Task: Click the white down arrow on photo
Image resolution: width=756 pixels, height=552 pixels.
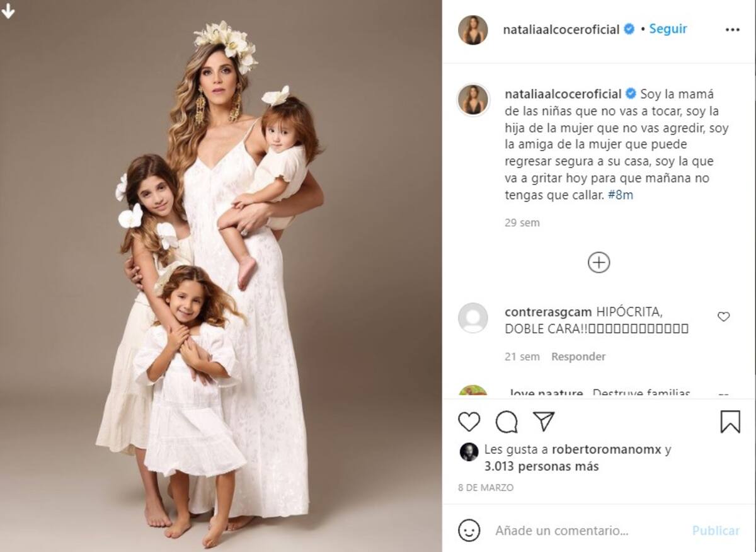Action: [8, 11]
